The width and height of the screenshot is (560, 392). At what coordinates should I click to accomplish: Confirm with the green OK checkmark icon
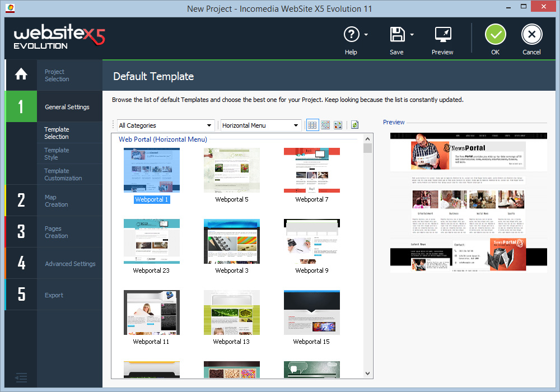point(495,35)
